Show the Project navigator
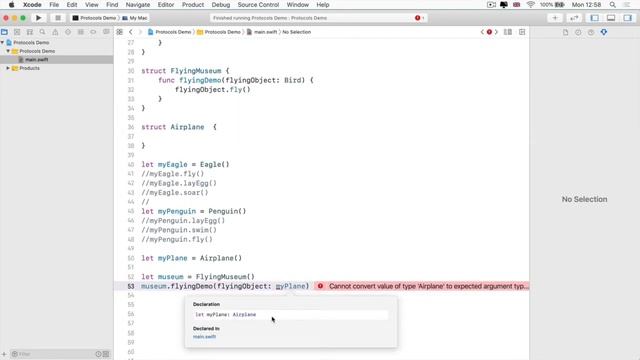This screenshot has height=360, width=640. tap(4, 32)
